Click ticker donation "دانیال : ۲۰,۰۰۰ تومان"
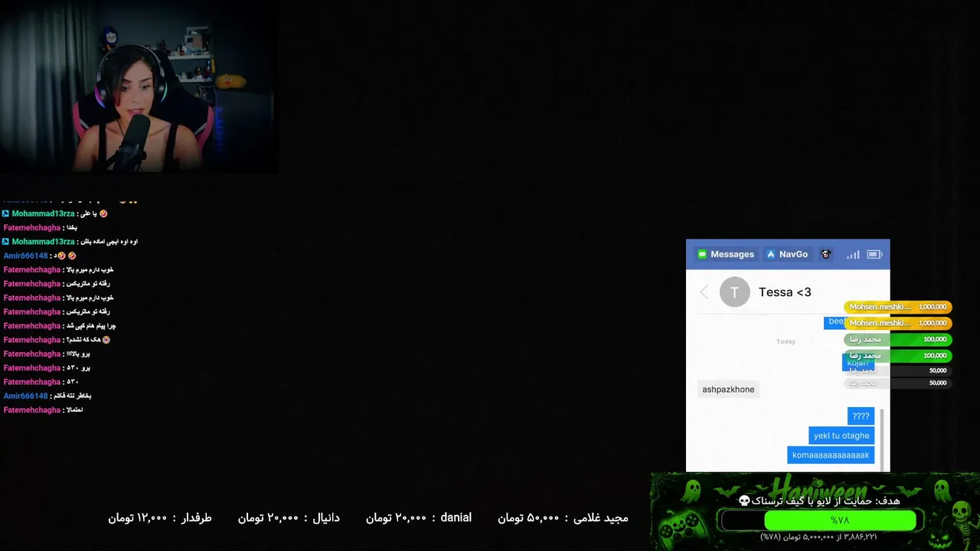This screenshot has width=980, height=551. [x=289, y=518]
